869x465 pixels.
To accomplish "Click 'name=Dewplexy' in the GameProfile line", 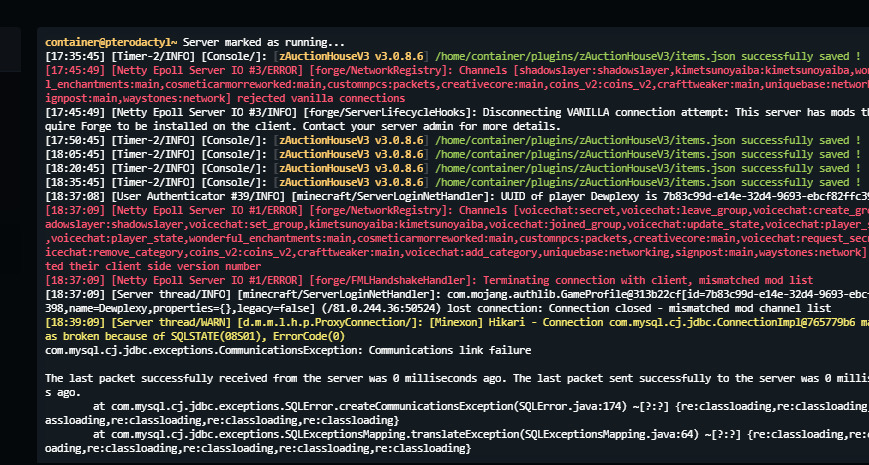I will point(111,308).
